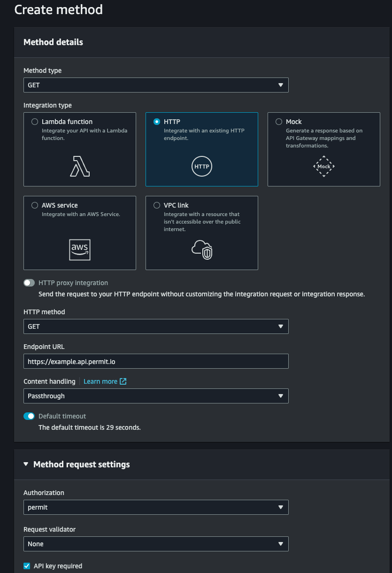The width and height of the screenshot is (392, 573).
Task: Click the VPC link shielded cloud icon
Action: pyautogui.click(x=201, y=249)
